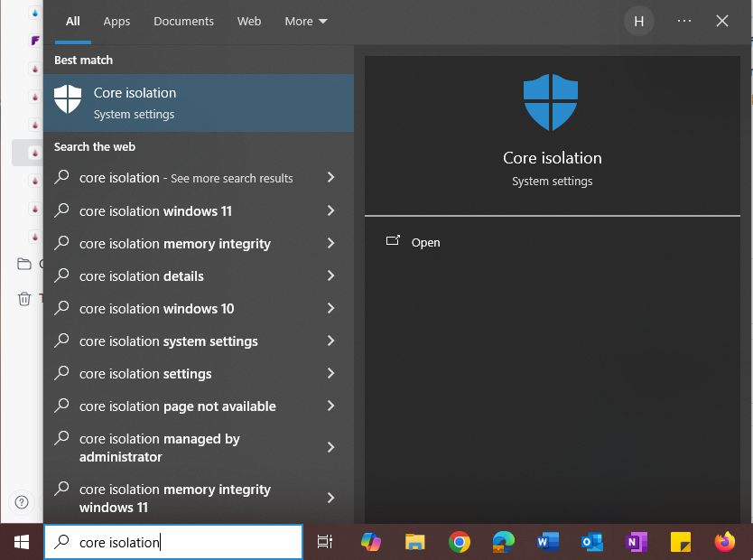
Task: Open Outlook from the taskbar
Action: pos(591,542)
